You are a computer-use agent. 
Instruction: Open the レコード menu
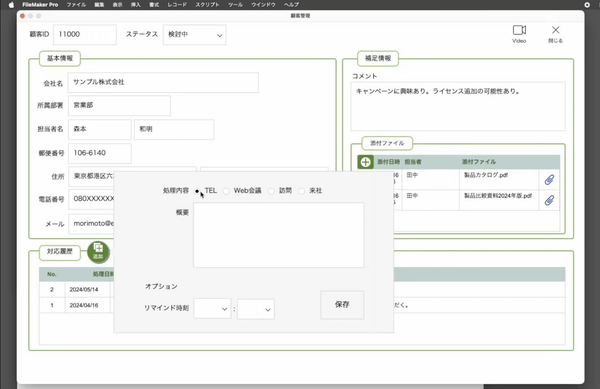177,5
